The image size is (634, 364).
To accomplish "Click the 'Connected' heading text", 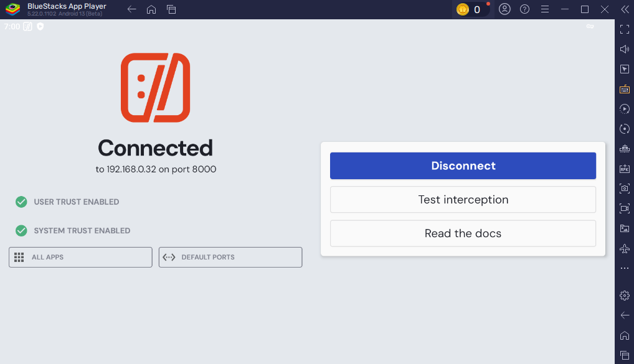I will [155, 148].
